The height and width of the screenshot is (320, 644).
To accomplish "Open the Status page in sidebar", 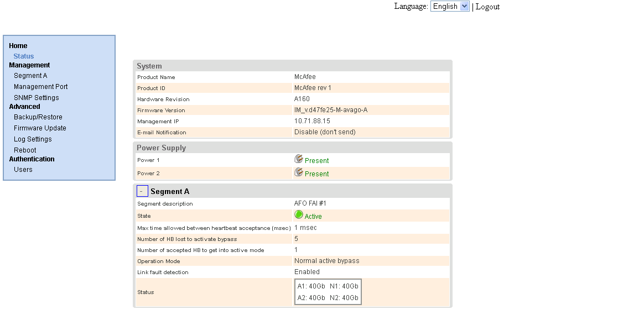I will (x=24, y=56).
